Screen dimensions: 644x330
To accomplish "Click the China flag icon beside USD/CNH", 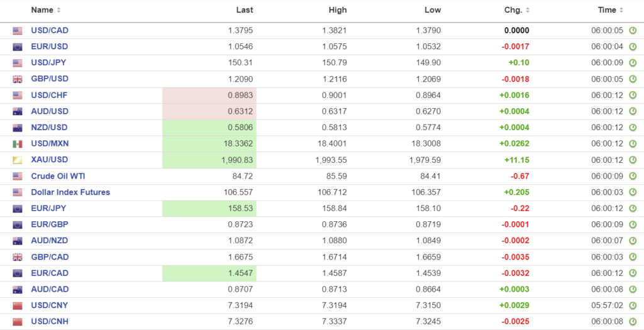I will pyautogui.click(x=18, y=322).
